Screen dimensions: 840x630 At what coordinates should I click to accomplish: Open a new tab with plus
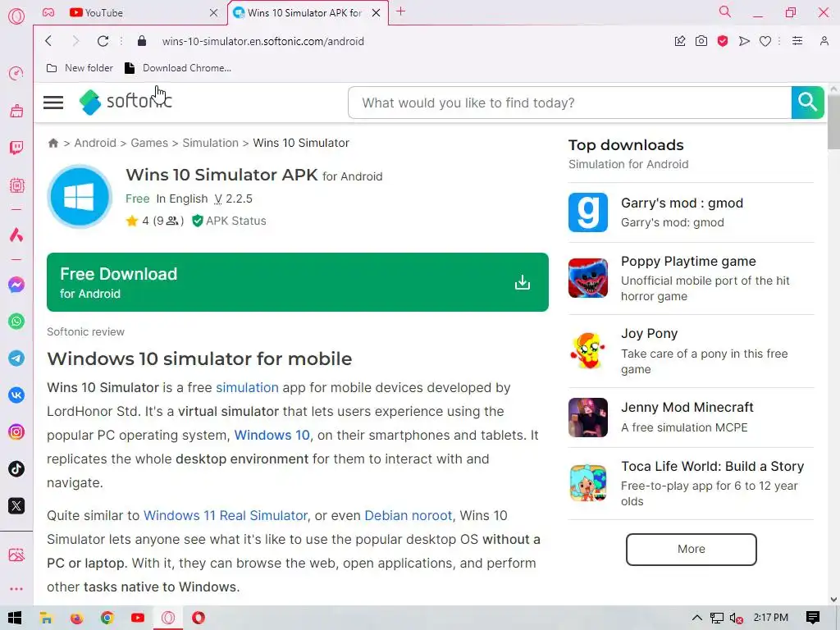400,11
